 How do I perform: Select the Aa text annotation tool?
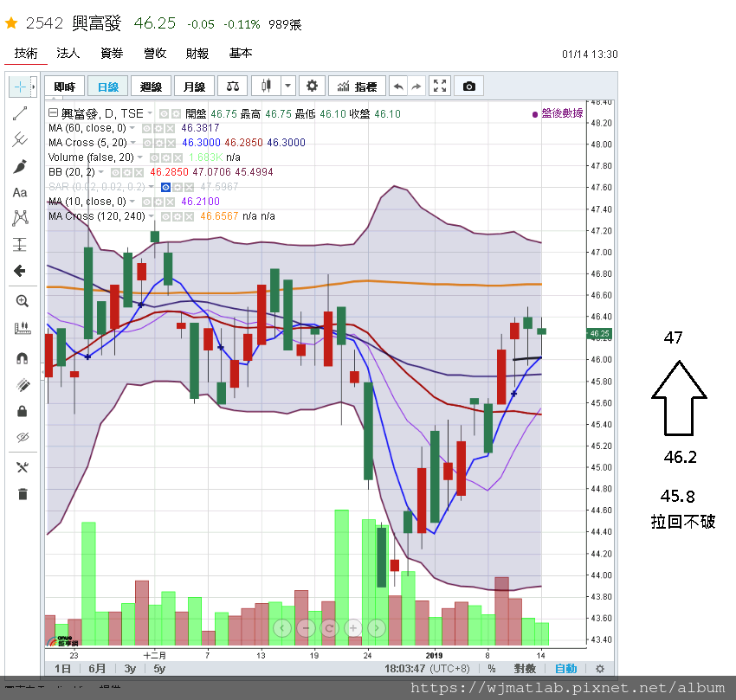point(20,192)
